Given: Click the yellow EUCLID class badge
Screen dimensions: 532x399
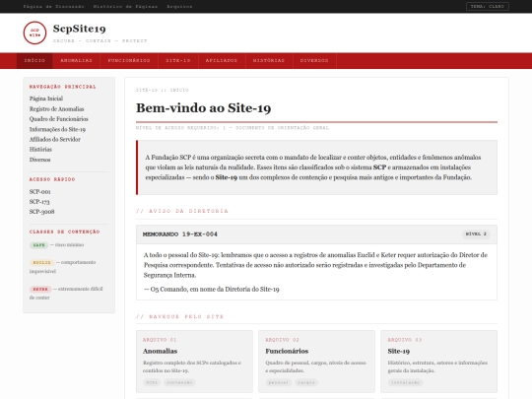Looking at the screenshot, I should (x=42, y=263).
